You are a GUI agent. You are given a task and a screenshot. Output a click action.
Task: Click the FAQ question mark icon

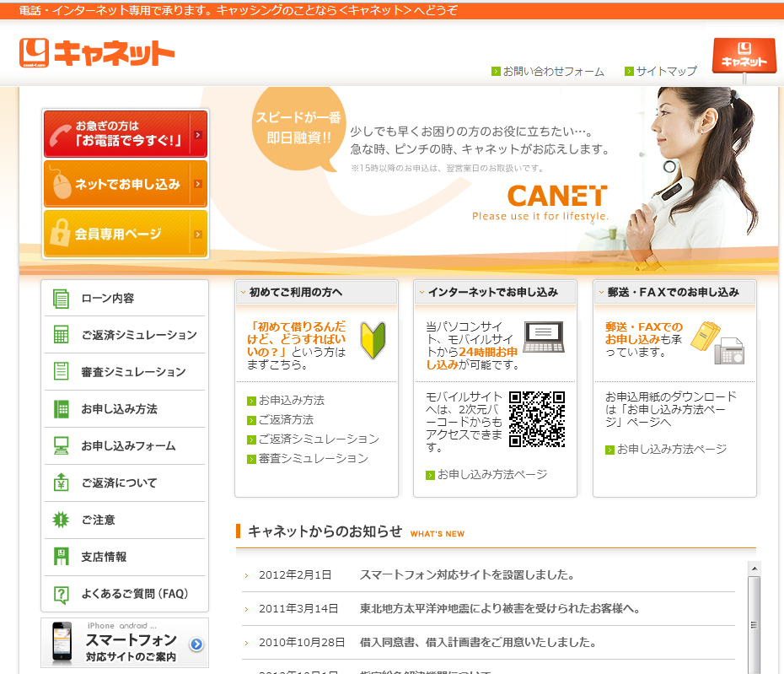click(61, 594)
